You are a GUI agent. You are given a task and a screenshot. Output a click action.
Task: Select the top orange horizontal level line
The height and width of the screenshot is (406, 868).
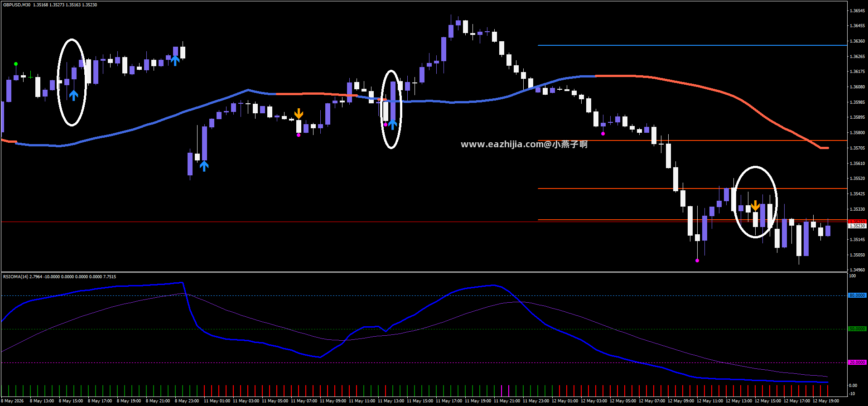[x=692, y=140]
